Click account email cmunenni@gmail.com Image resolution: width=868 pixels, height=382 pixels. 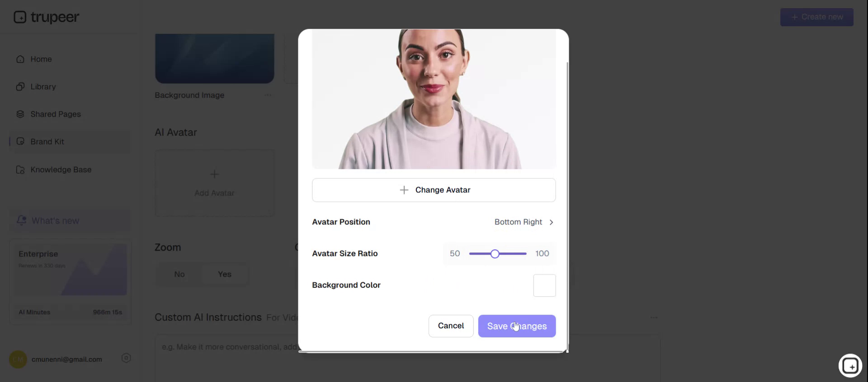pos(67,359)
